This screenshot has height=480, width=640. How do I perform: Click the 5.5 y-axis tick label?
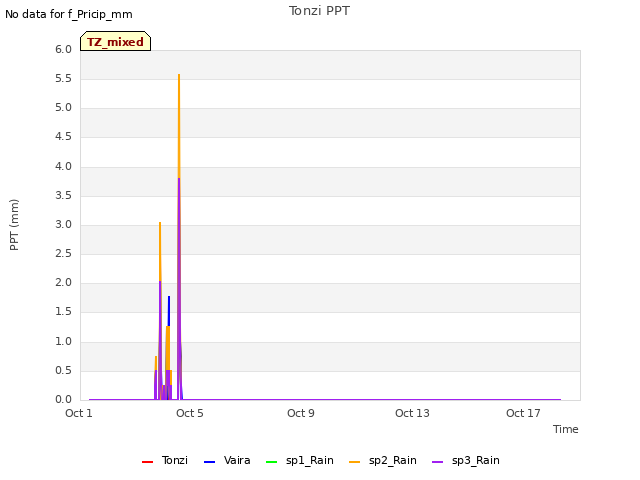[63, 78]
